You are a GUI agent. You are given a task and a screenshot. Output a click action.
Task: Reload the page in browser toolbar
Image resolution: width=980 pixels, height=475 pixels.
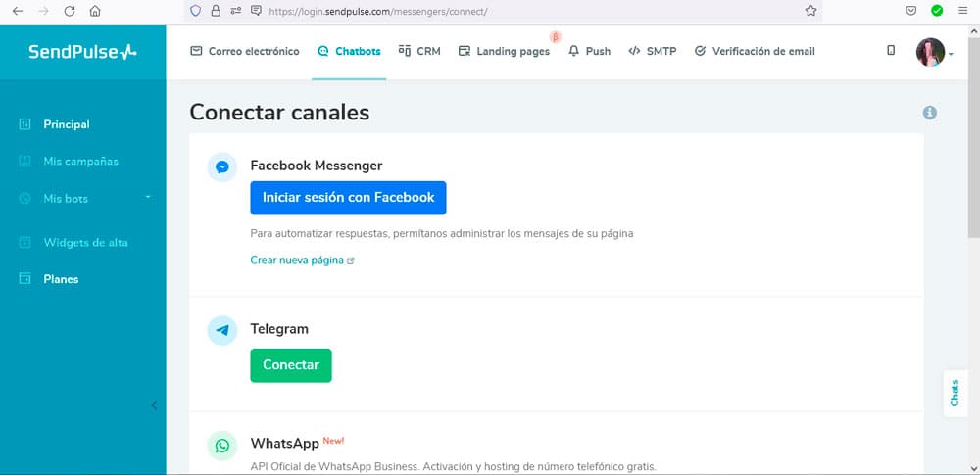(x=70, y=11)
